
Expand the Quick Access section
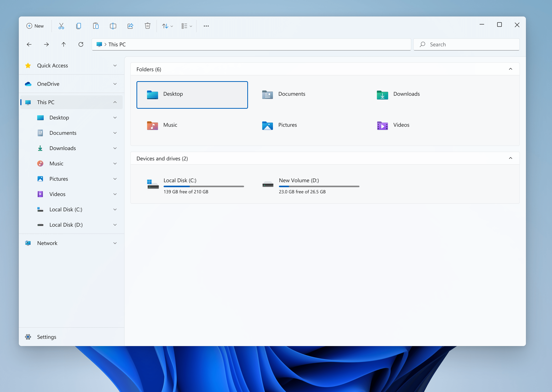(115, 65)
